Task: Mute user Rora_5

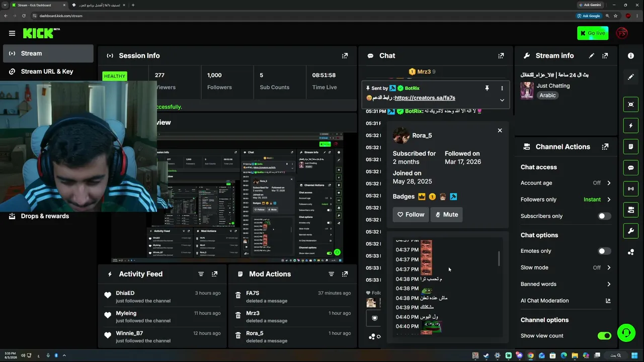Action: [446, 215]
